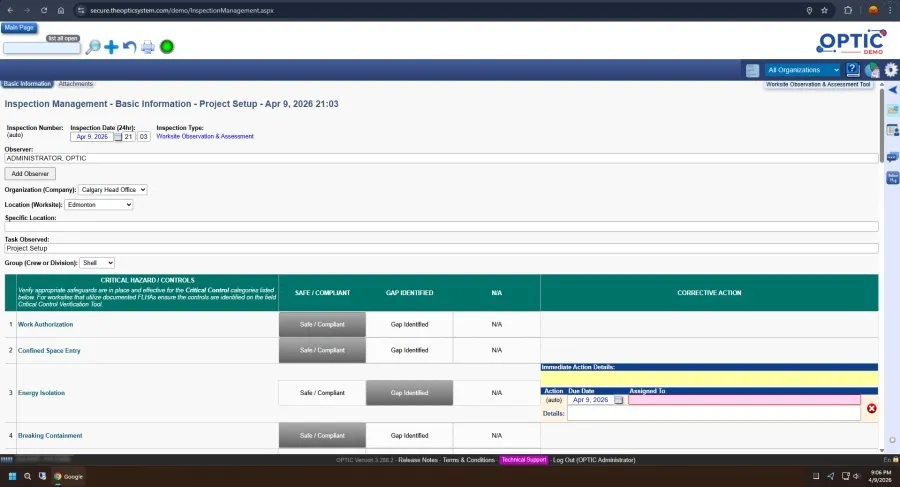
Task: Click Main Page button
Action: click(19, 28)
